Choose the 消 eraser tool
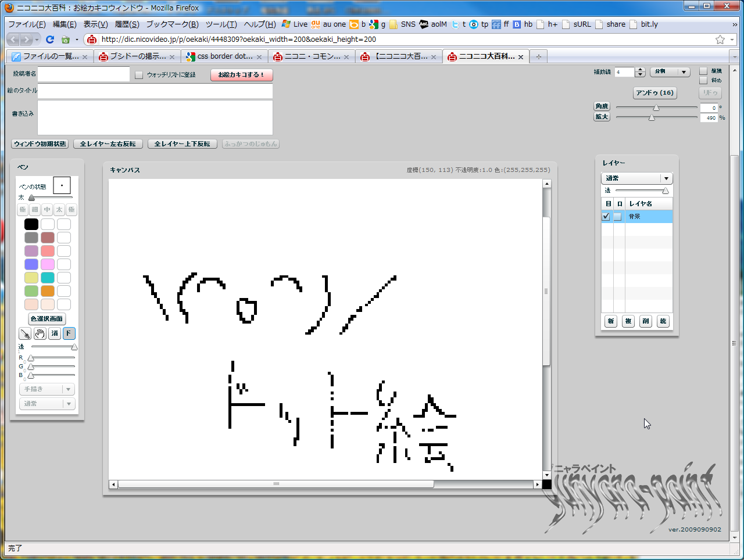Screen dimensions: 744x560 pyautogui.click(x=55, y=333)
